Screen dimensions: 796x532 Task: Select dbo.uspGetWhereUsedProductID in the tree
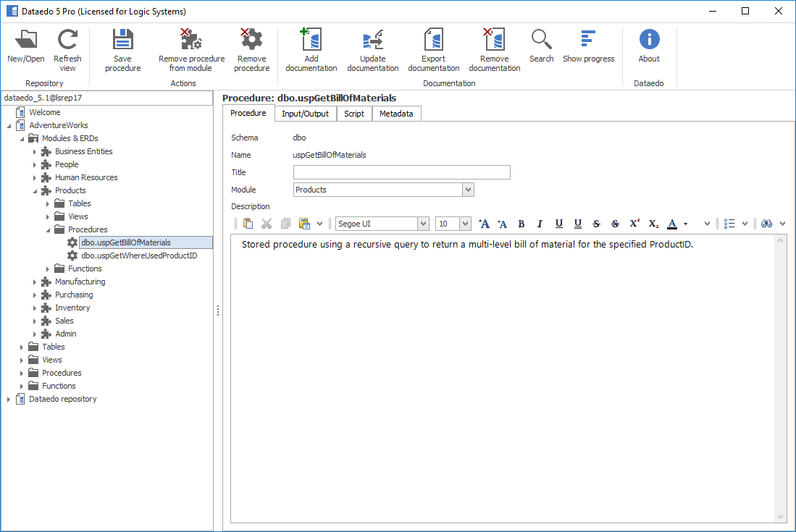click(139, 256)
